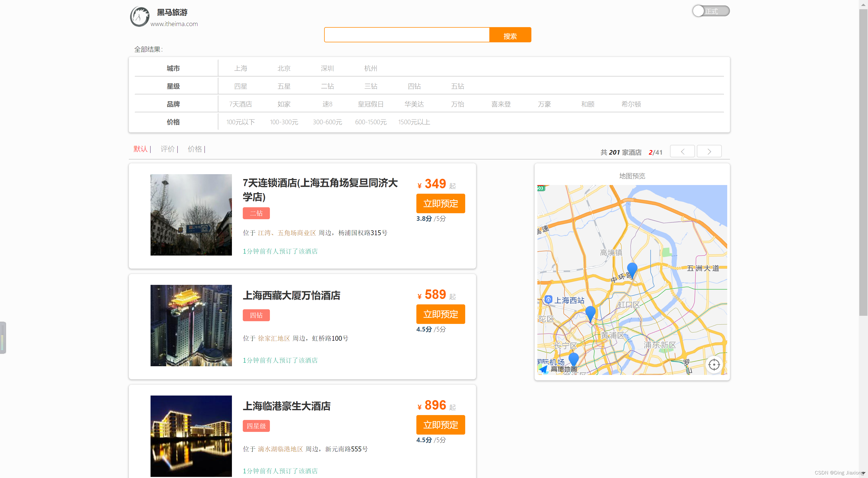
Task: Select price range 100元以下
Action: (x=241, y=122)
